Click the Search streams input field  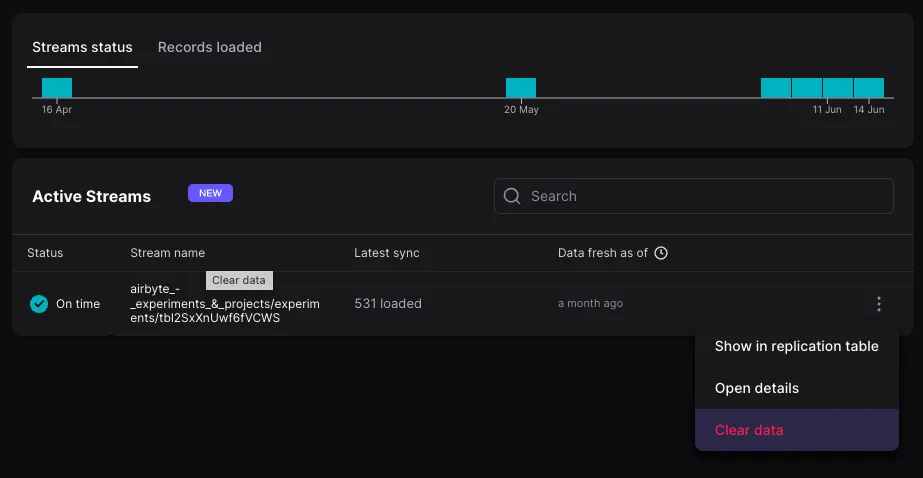[693, 196]
